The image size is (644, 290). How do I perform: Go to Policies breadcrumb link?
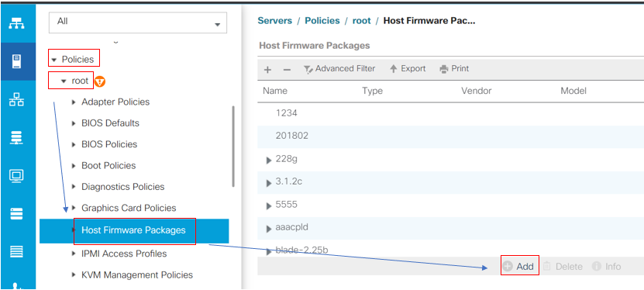[x=322, y=20]
